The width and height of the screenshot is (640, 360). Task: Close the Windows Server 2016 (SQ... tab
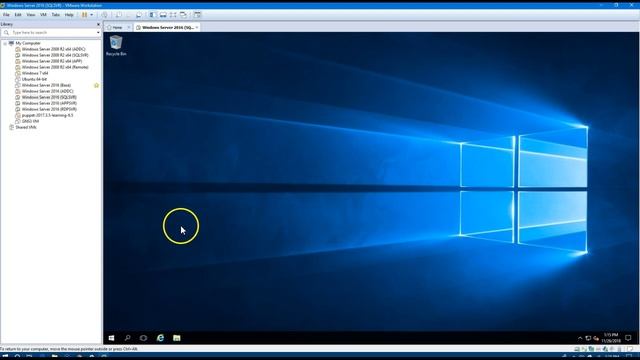[197, 27]
